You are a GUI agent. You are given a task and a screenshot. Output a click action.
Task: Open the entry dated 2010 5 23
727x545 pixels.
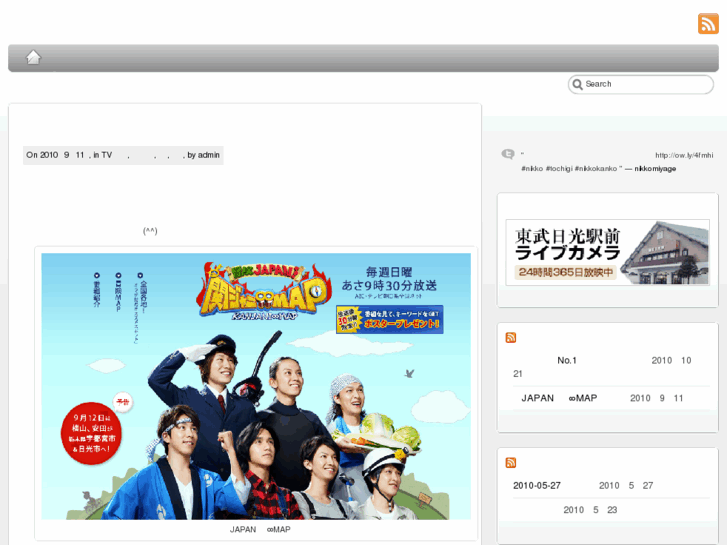[x=590, y=510]
